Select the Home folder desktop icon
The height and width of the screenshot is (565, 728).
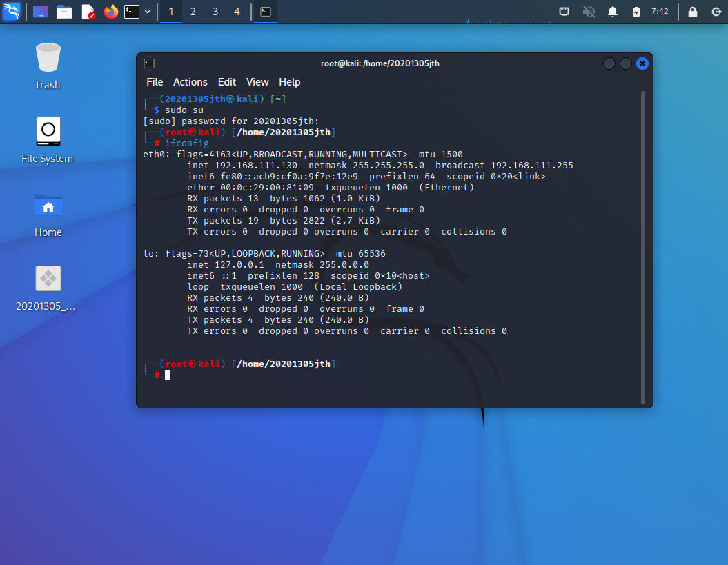click(48, 215)
